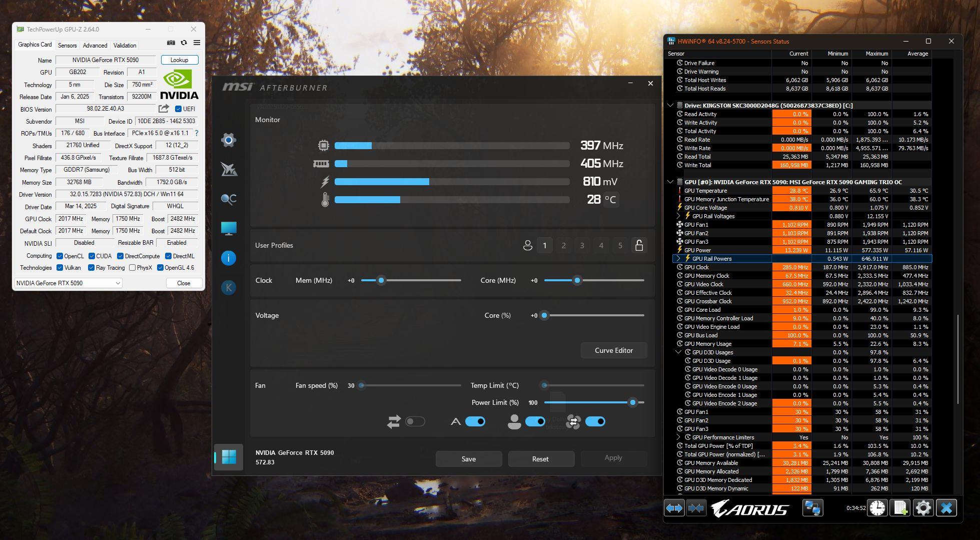
Task: Toggle the PhysX checkbox in GPU-Z
Action: pyautogui.click(x=132, y=268)
